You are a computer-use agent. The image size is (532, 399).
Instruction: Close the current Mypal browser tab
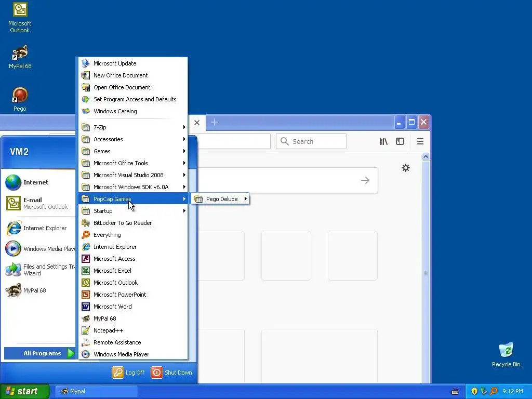[x=197, y=123]
